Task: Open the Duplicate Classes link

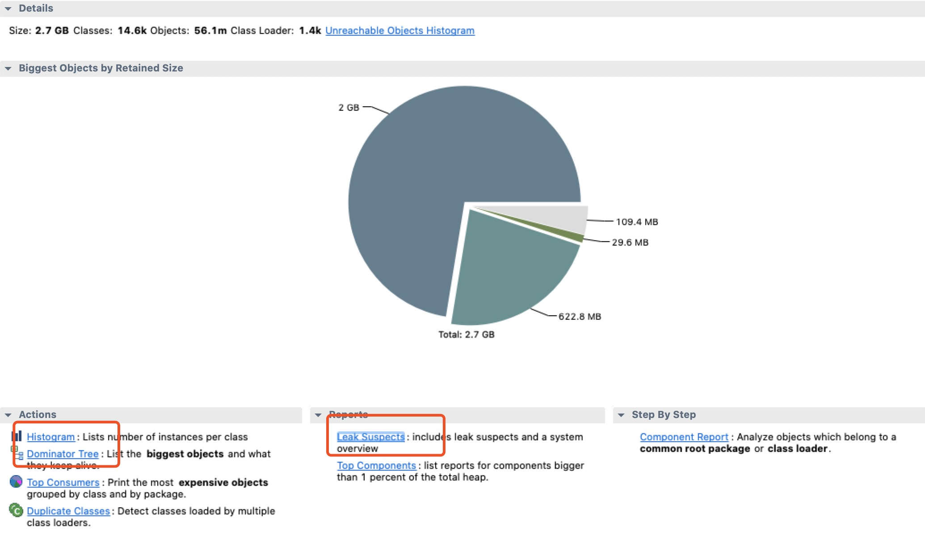Action: tap(68, 511)
